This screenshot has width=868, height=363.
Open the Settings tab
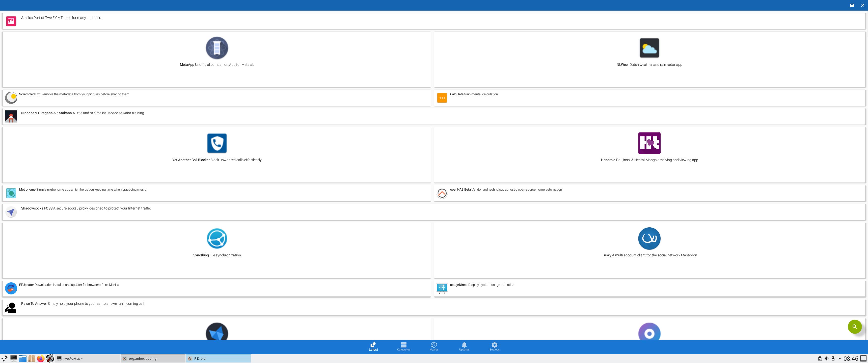494,347
